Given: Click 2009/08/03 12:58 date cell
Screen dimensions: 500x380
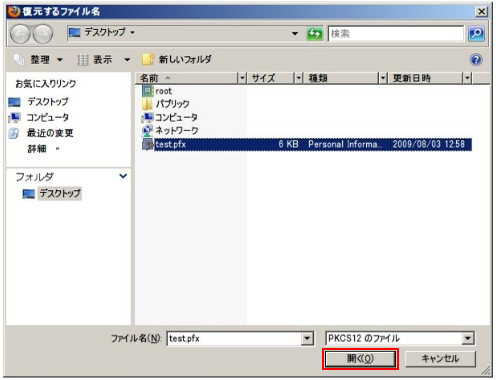Looking at the screenshot, I should tap(429, 144).
